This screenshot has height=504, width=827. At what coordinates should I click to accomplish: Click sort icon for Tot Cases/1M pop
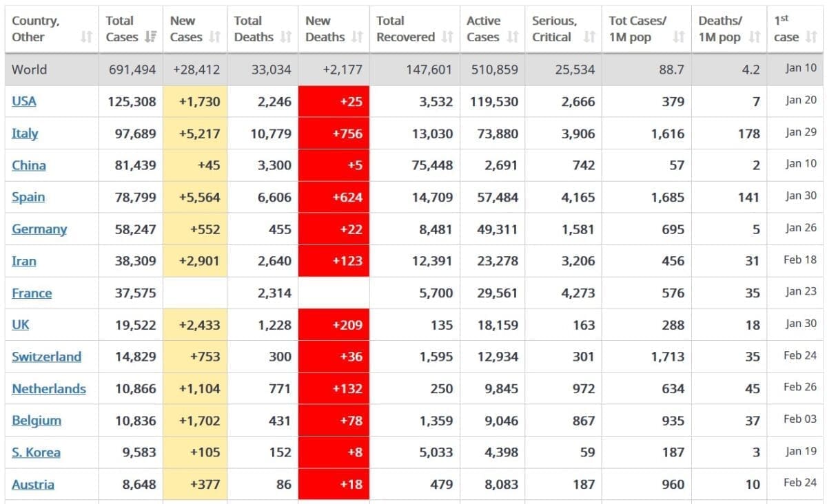[x=679, y=38]
